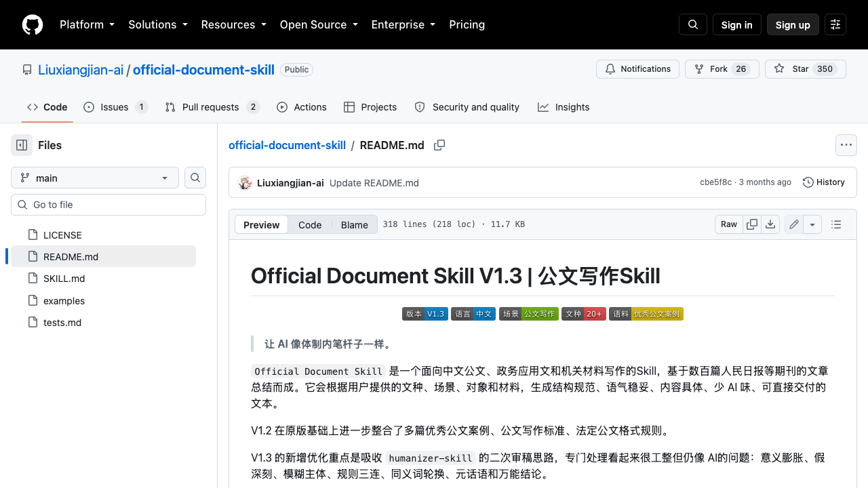
Task: Open tests.md in file tree
Action: (103, 323)
